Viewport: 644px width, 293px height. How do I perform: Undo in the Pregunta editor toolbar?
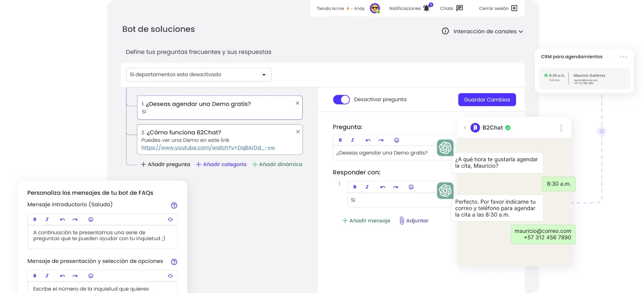coord(368,140)
